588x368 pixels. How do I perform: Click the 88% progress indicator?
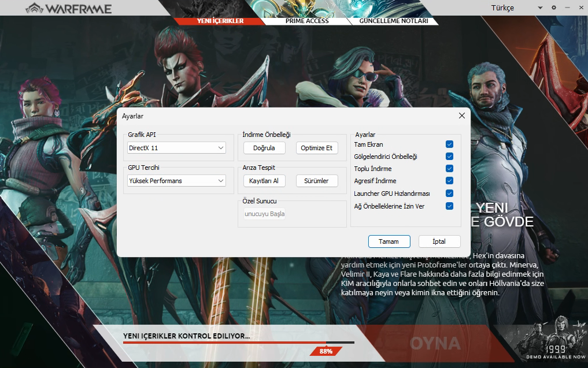(326, 351)
